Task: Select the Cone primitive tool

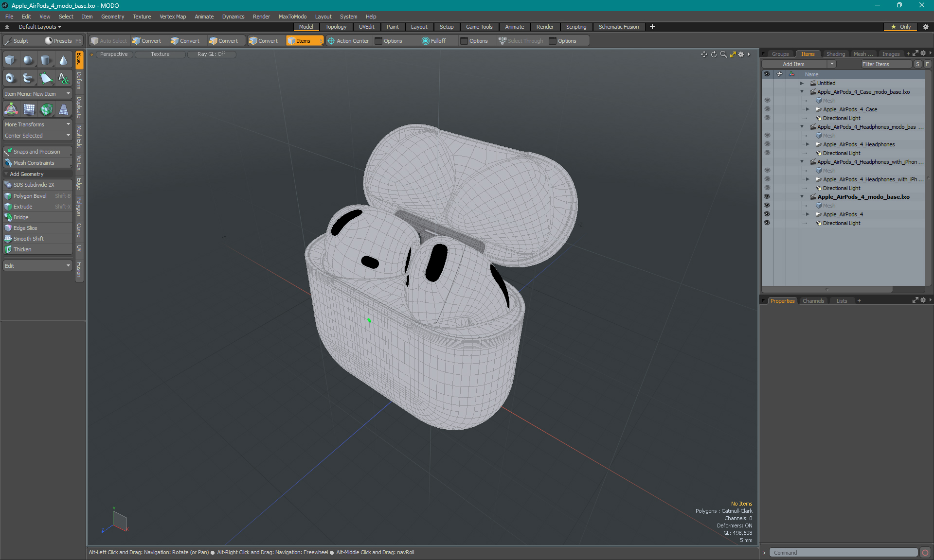Action: [63, 60]
